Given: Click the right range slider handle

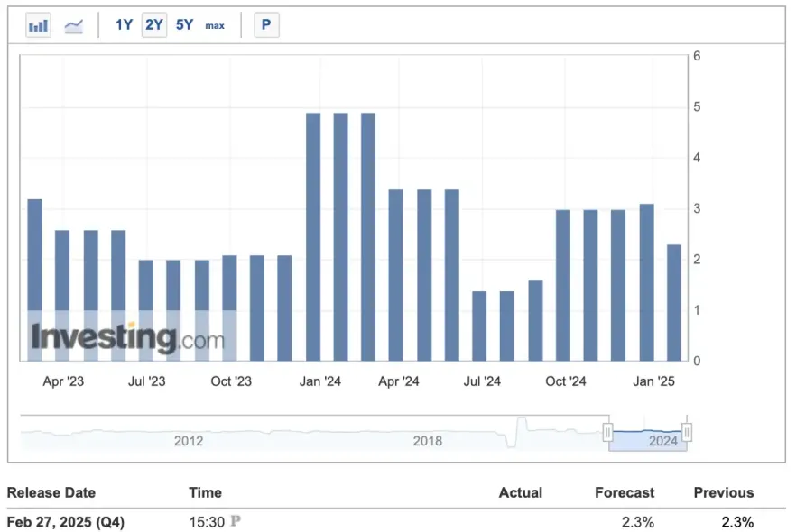Looking at the screenshot, I should click(687, 434).
